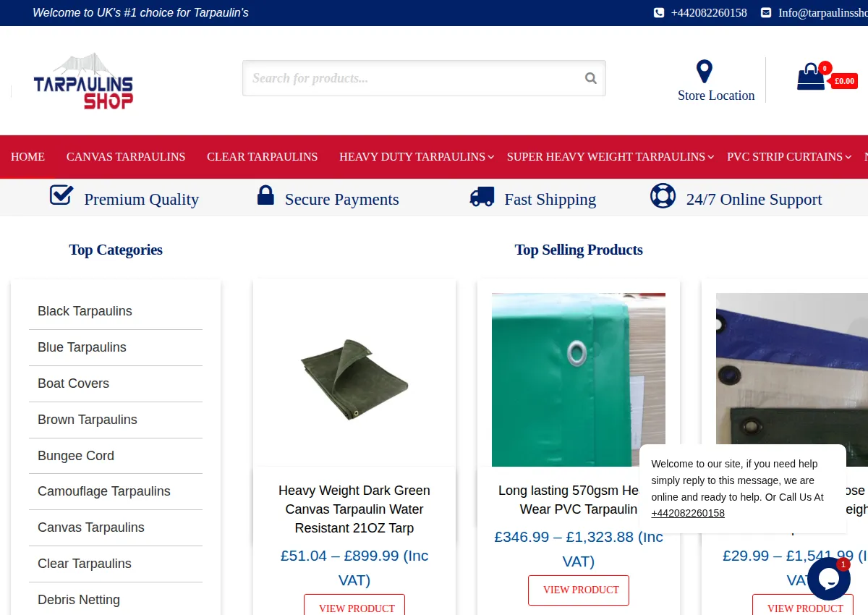Open the Clear Tarpaulins menu item

[262, 156]
